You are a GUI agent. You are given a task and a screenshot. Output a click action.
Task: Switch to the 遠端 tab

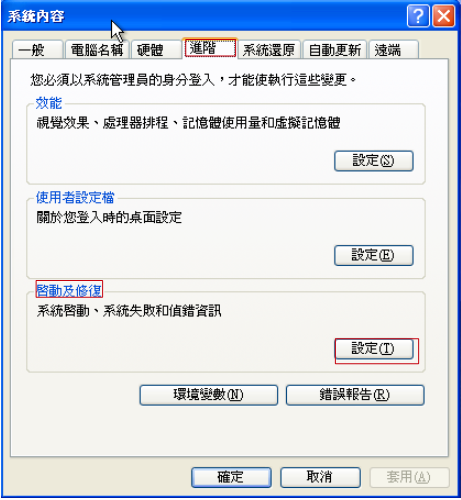point(394,50)
